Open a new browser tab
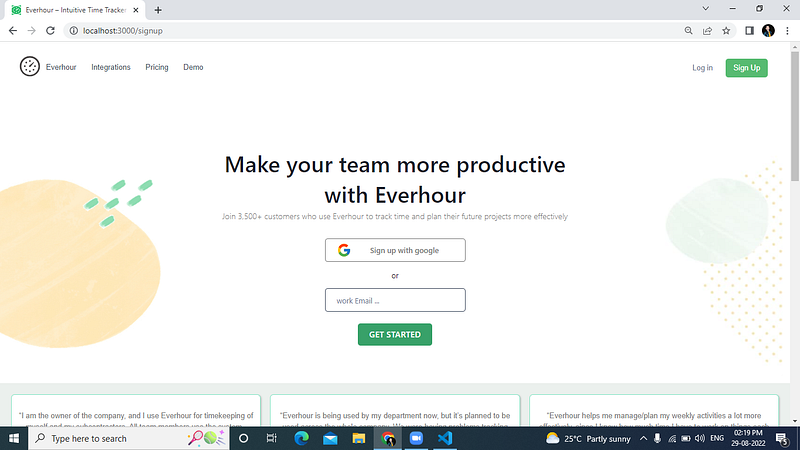The width and height of the screenshot is (800, 450). (x=158, y=10)
